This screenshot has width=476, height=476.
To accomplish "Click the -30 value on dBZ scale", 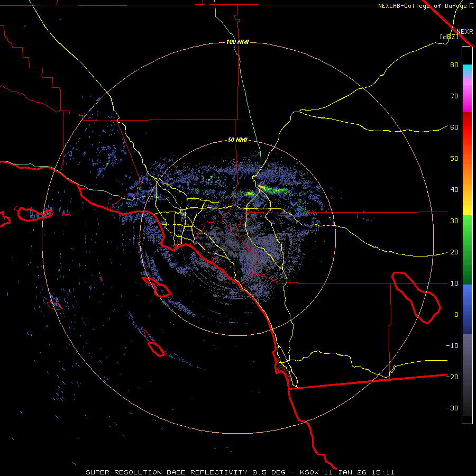I will coord(452,408).
